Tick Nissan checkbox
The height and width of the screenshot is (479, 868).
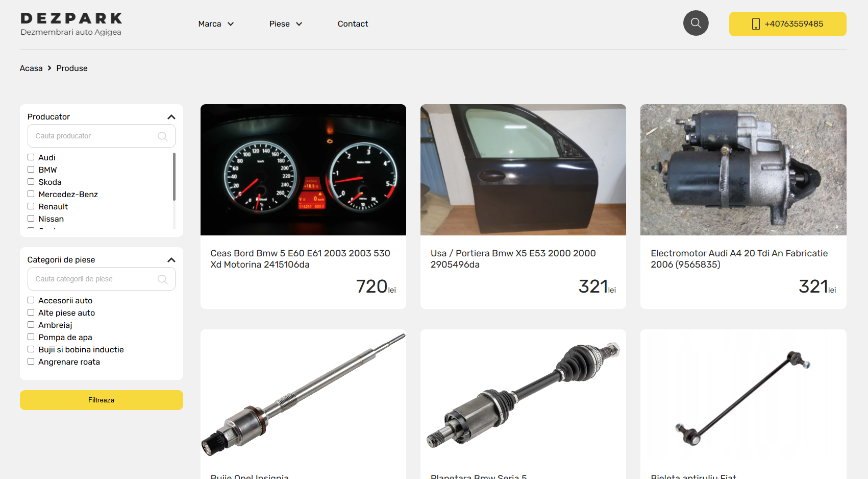pos(31,219)
